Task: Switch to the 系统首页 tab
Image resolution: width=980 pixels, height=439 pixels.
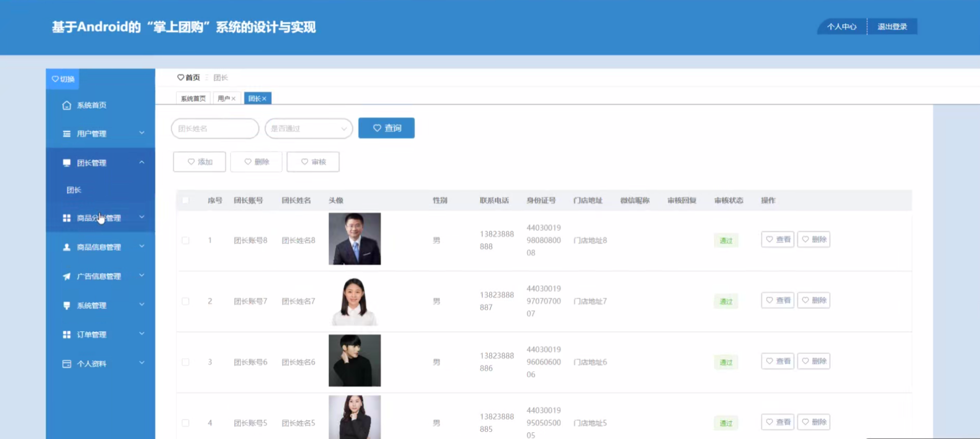Action: (193, 98)
